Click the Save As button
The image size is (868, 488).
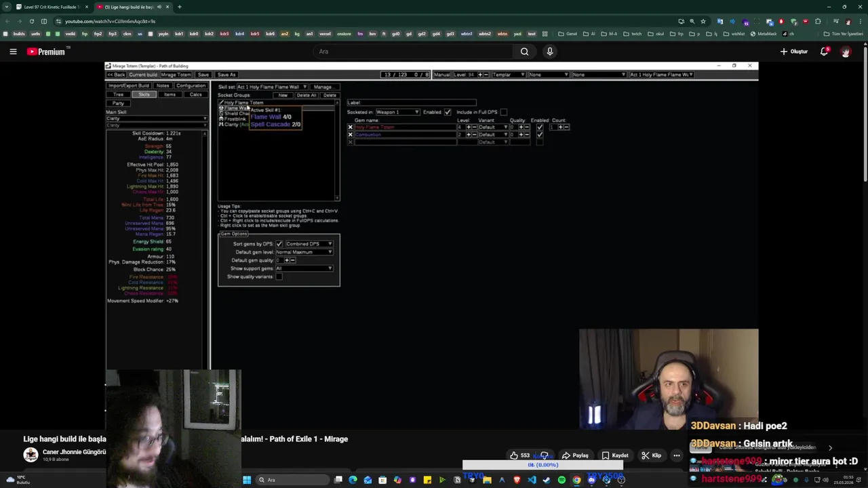pyautogui.click(x=226, y=75)
